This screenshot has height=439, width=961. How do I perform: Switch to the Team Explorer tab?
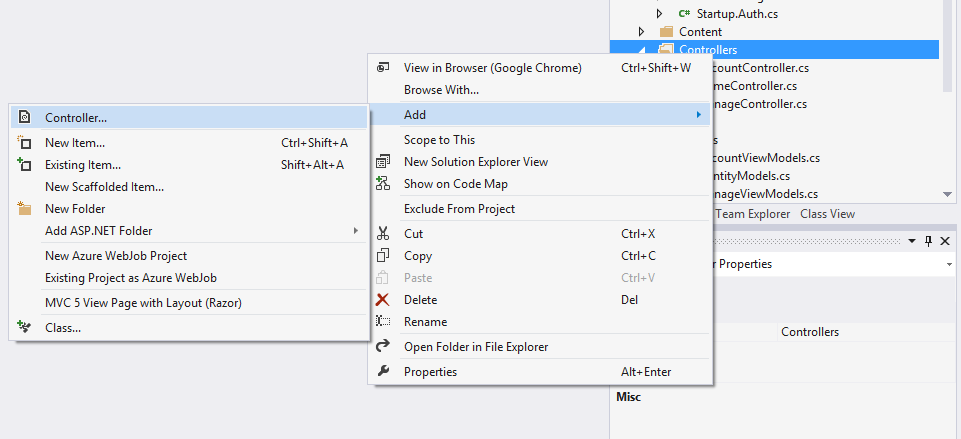[753, 214]
